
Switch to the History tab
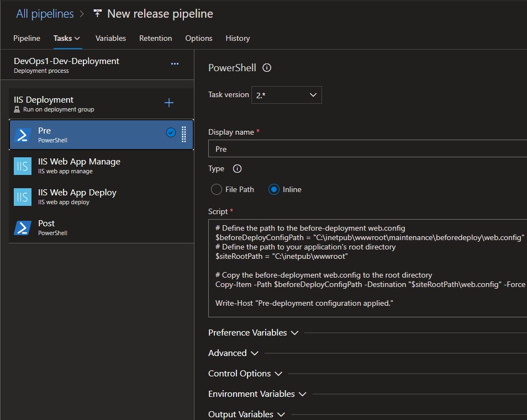(x=238, y=38)
